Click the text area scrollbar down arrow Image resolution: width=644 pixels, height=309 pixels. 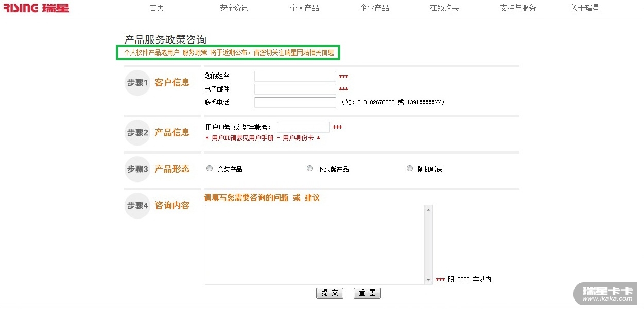pos(428,280)
